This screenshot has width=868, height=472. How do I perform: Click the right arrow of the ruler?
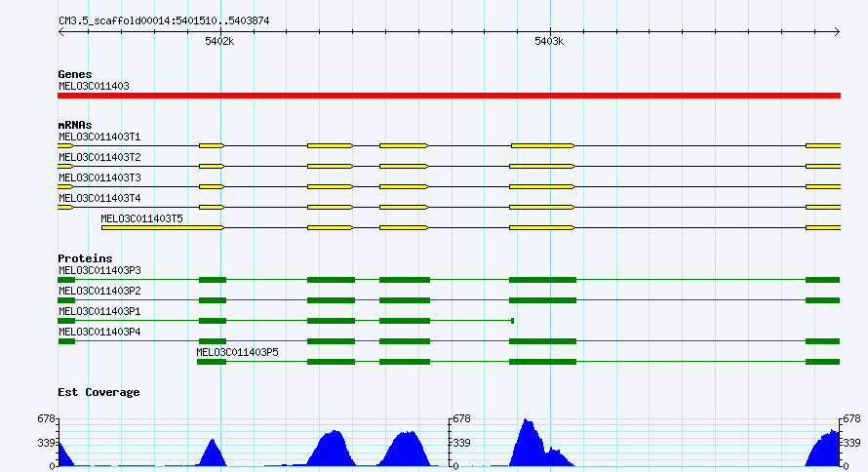tap(837, 32)
